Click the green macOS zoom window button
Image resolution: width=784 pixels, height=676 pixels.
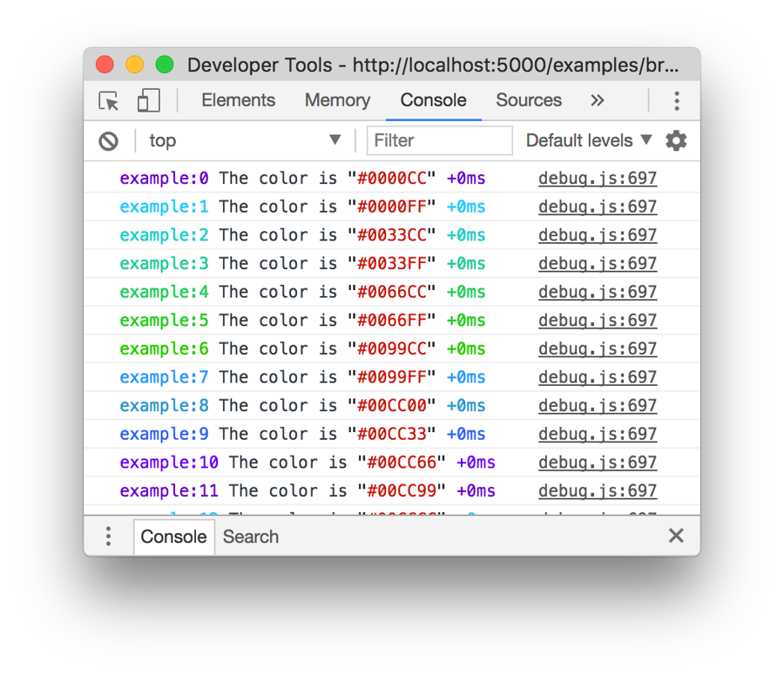[x=165, y=65]
